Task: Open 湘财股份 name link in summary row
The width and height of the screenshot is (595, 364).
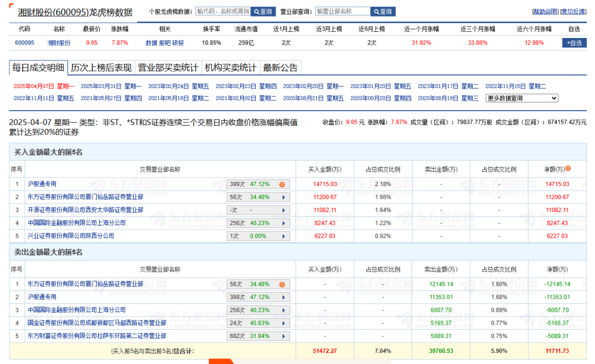Action: [59, 43]
